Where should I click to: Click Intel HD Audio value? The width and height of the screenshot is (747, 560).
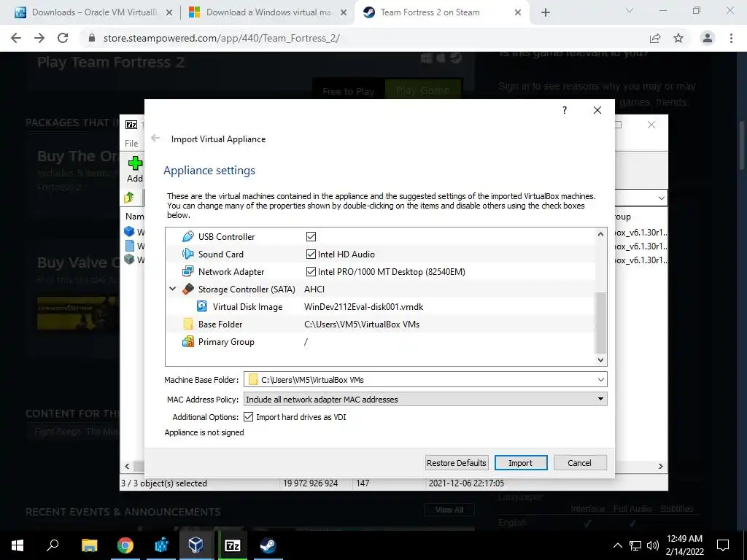tap(347, 254)
